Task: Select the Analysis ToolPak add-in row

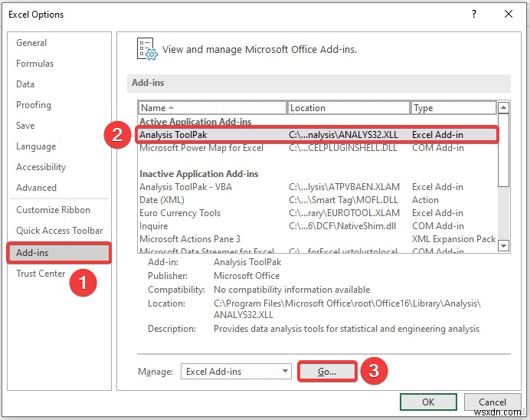Action: [317, 135]
